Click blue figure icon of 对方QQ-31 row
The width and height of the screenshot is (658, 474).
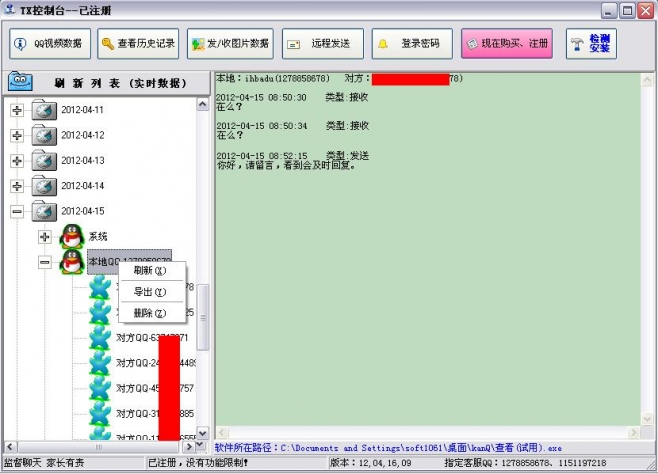click(100, 413)
